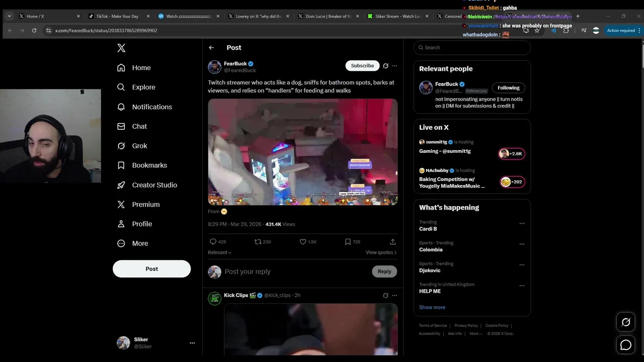Click the Search field
This screenshot has width=644, height=362.
click(472, 47)
